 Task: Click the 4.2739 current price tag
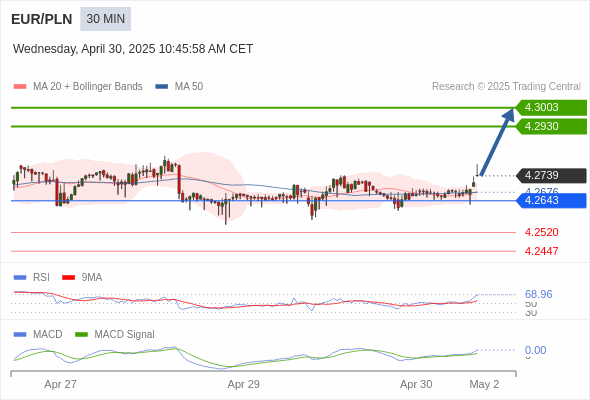(x=551, y=175)
